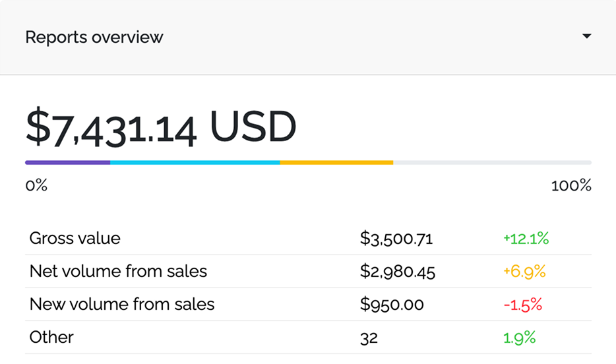Viewport: 616px width, 364px height.
Task: Click the purple segment of progress bar
Action: click(67, 162)
